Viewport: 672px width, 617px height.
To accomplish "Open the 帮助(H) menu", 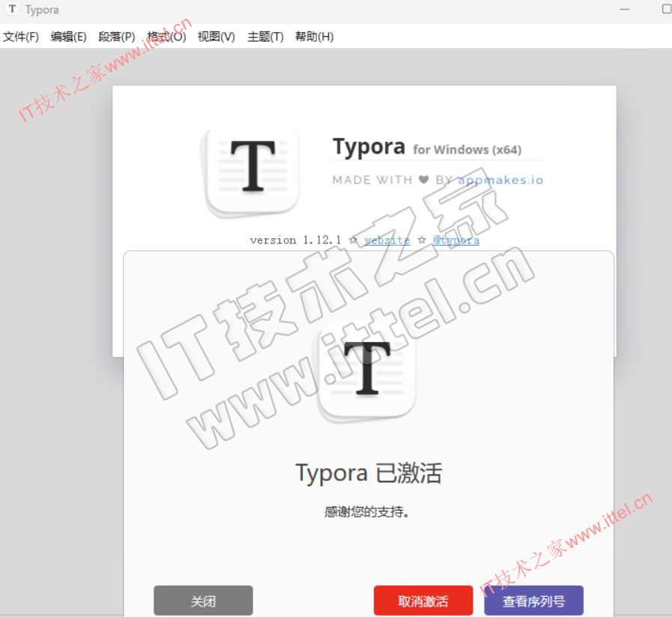I will pos(314,37).
